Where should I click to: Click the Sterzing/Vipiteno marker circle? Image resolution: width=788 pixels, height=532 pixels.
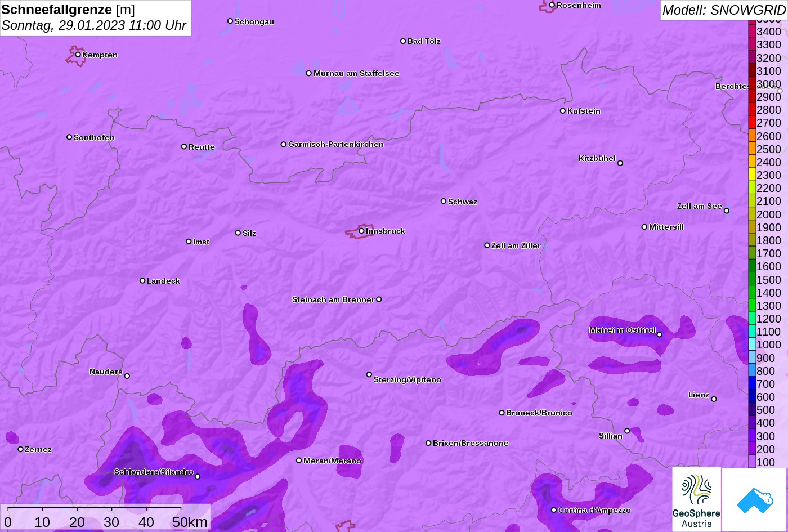click(x=369, y=374)
